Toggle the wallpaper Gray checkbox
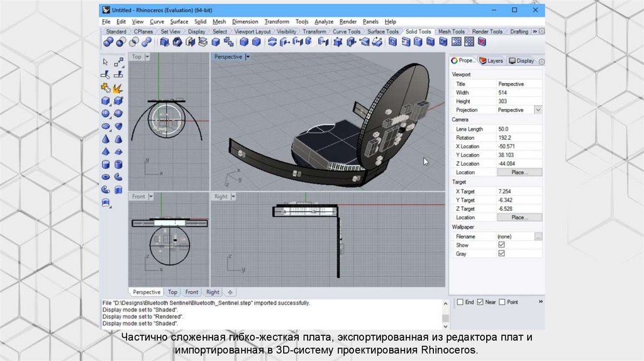Screen dimensions: 644x361 point(501,253)
